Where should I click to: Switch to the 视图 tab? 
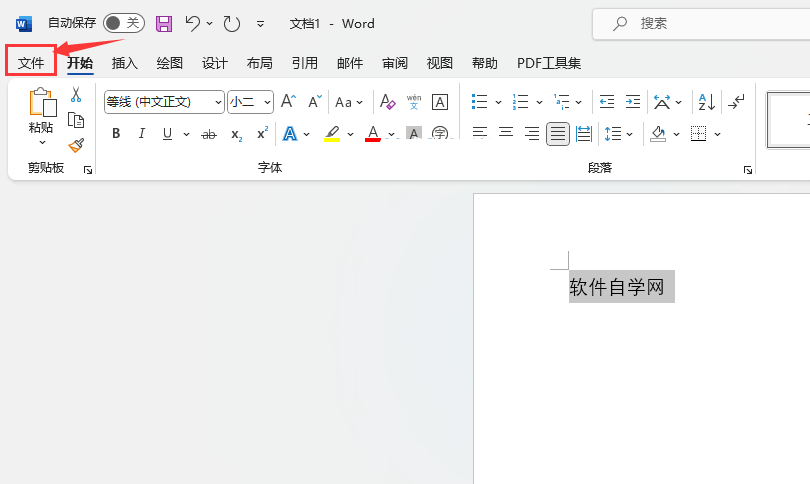click(440, 63)
